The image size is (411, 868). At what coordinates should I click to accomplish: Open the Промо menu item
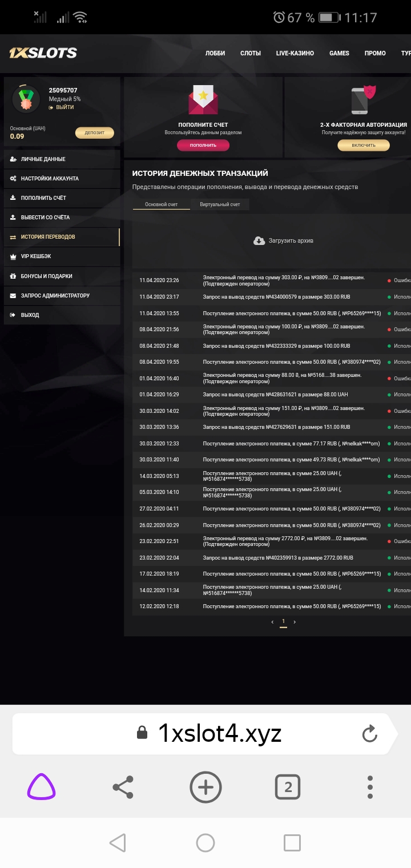point(375,53)
